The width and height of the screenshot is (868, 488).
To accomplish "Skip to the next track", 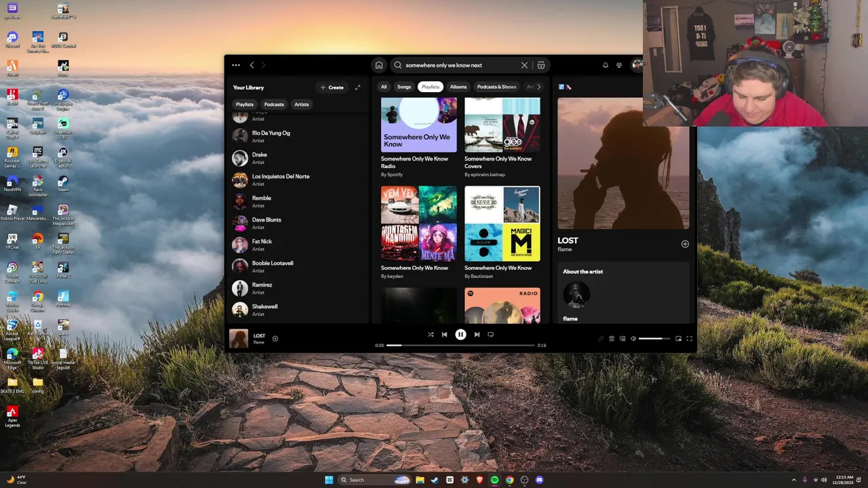I will pos(477,334).
